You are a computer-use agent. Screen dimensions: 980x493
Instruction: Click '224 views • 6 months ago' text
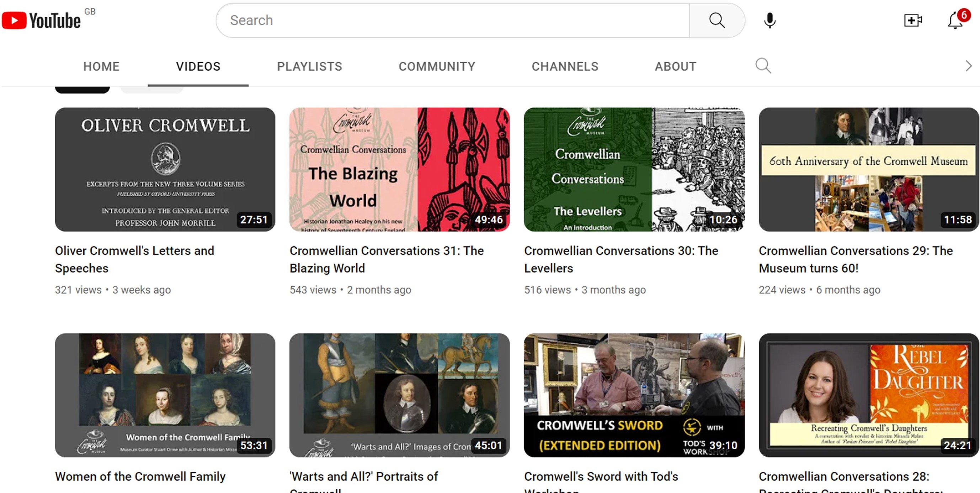point(820,290)
